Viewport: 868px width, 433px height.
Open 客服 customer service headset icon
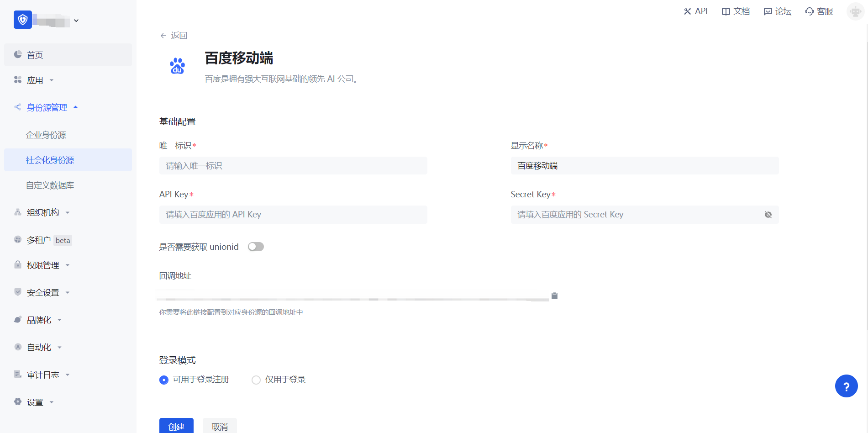tap(810, 11)
